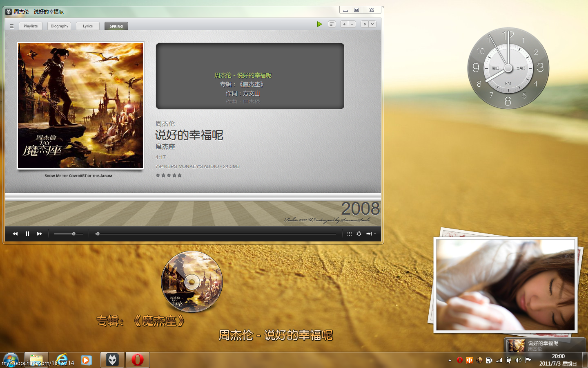The image size is (588, 368).
Task: Open the Windows Start menu
Action: 11,360
